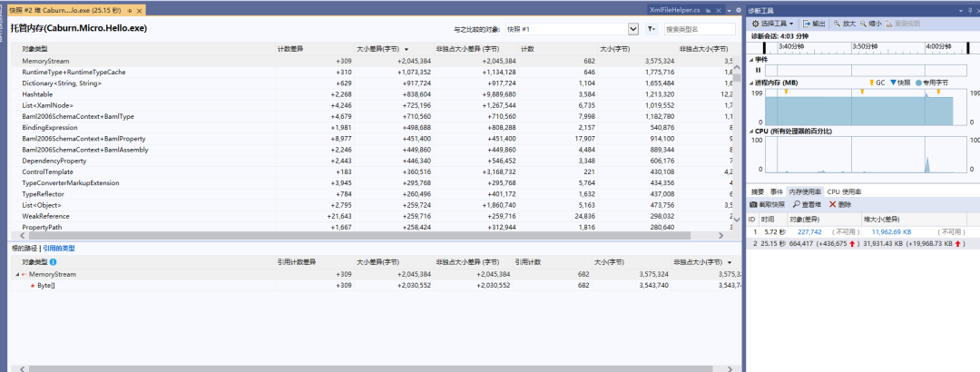Open the filter funnel icon near search box
This screenshot has height=372, width=980.
point(652,29)
